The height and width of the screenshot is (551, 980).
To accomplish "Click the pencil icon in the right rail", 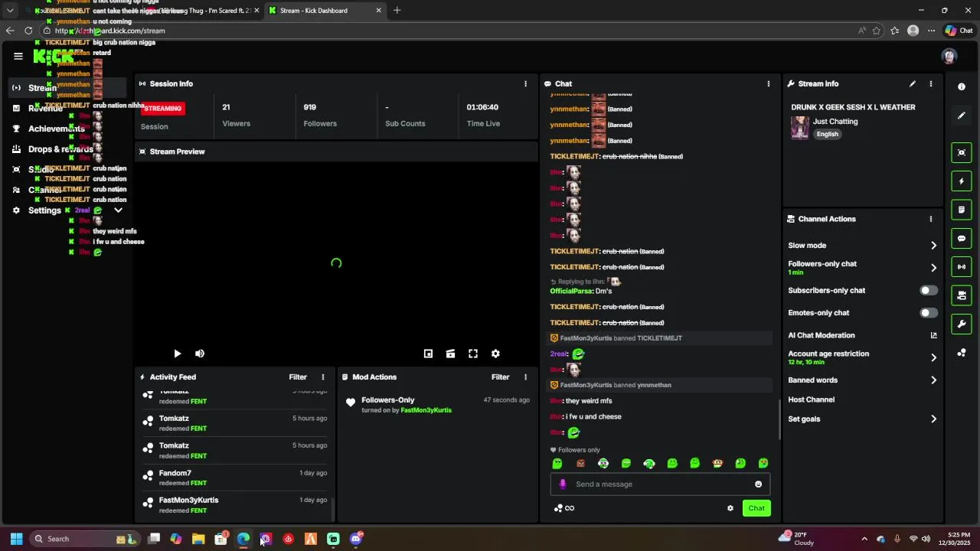I will pos(962,116).
